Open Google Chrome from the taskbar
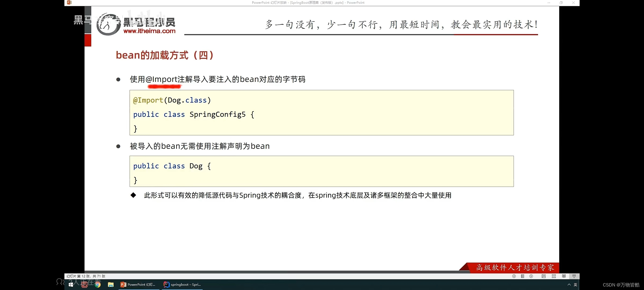This screenshot has width=644, height=290. tap(98, 285)
